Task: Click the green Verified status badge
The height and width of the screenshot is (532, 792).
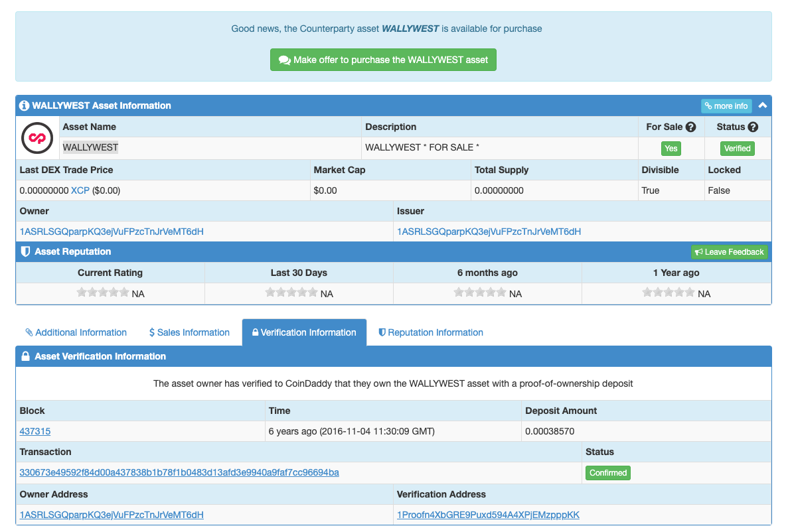Action: point(737,149)
